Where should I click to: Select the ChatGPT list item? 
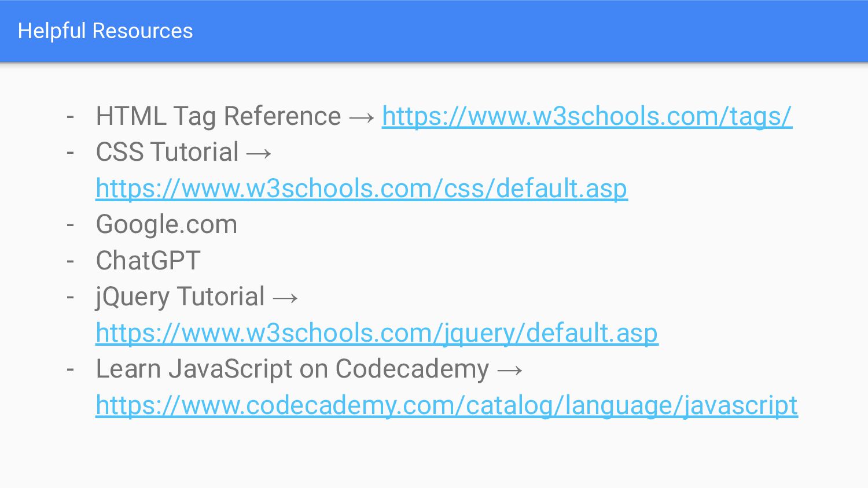148,260
